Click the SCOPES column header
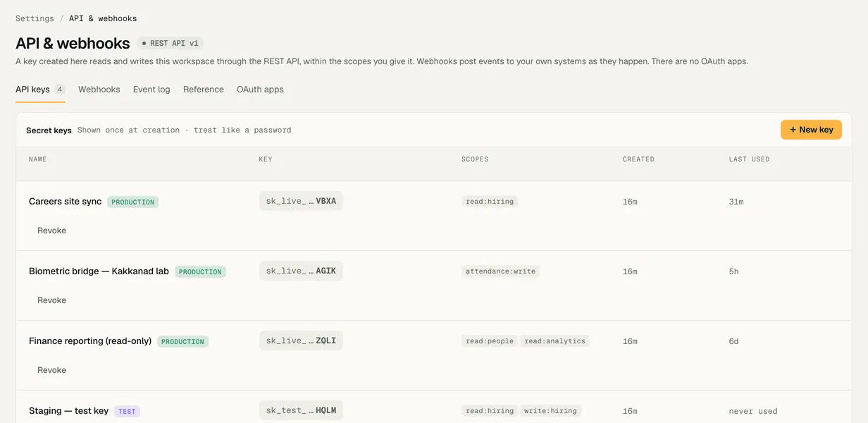This screenshot has width=868, height=423. (475, 159)
